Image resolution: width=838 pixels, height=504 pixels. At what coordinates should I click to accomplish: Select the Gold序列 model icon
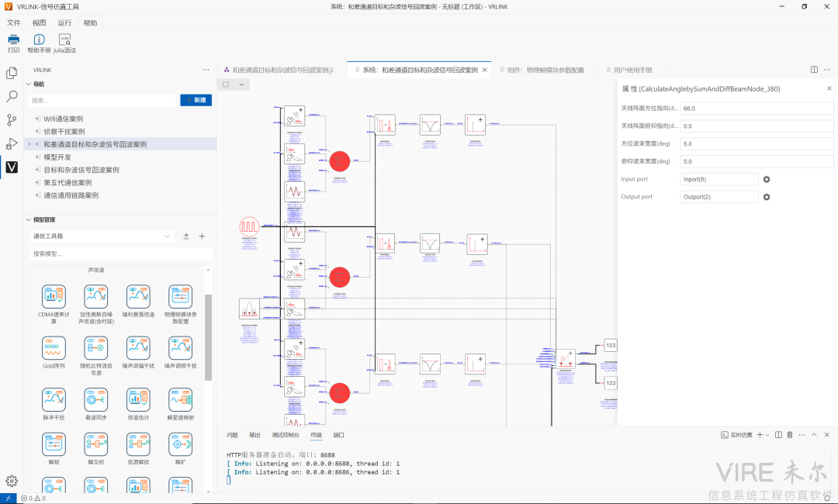54,348
